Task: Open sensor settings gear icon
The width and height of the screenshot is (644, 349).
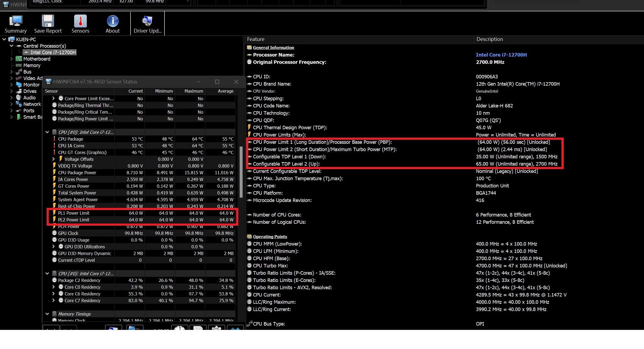Action: pyautogui.click(x=216, y=327)
